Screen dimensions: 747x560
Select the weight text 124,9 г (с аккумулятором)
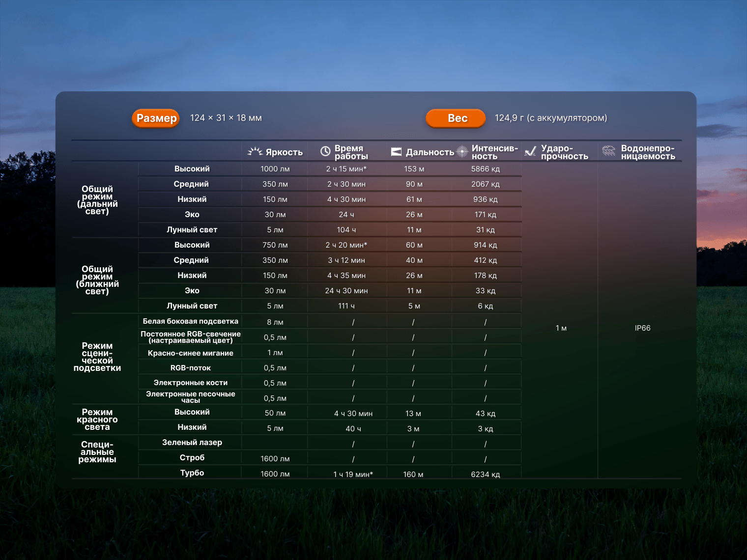tap(551, 118)
